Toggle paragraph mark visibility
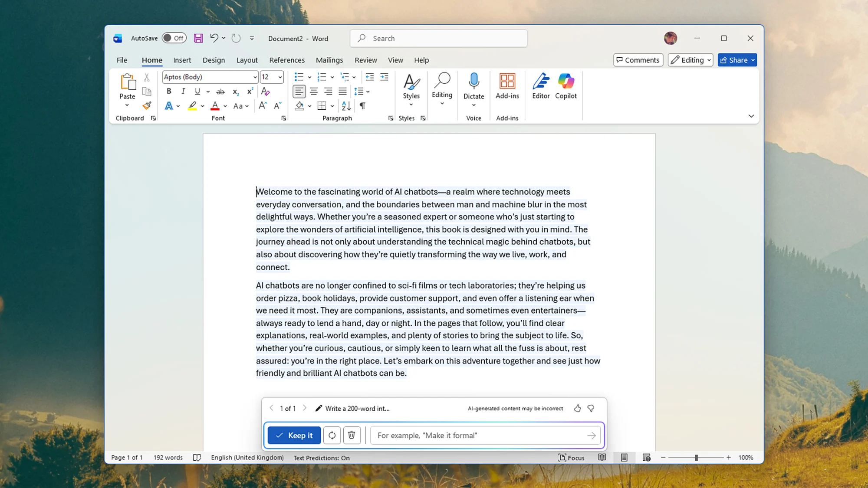Image resolution: width=868 pixels, height=488 pixels. click(362, 105)
